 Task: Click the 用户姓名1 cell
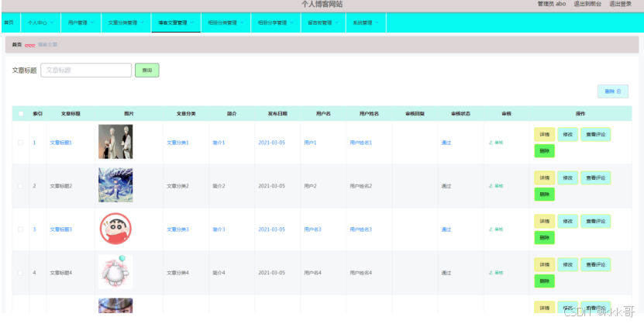coord(360,143)
